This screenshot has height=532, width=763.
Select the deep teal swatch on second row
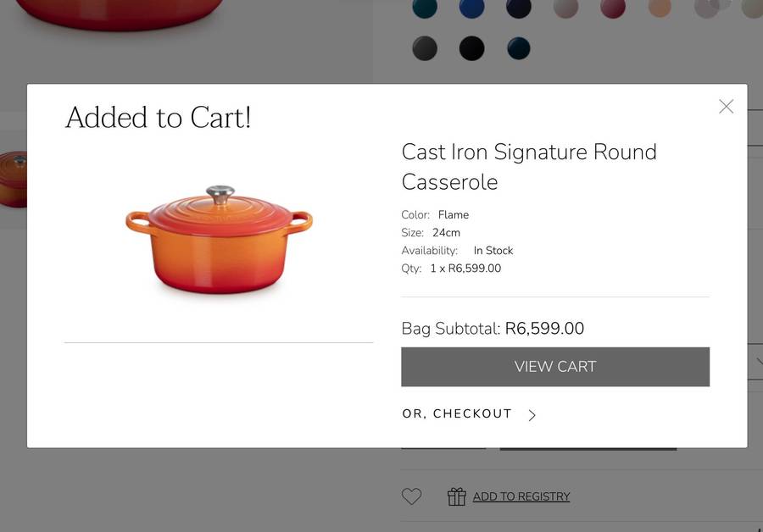tap(518, 48)
